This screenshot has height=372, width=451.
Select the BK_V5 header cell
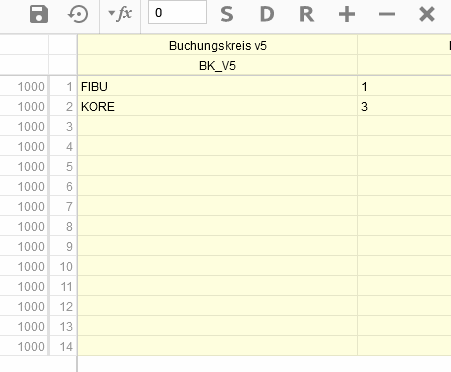(x=218, y=65)
